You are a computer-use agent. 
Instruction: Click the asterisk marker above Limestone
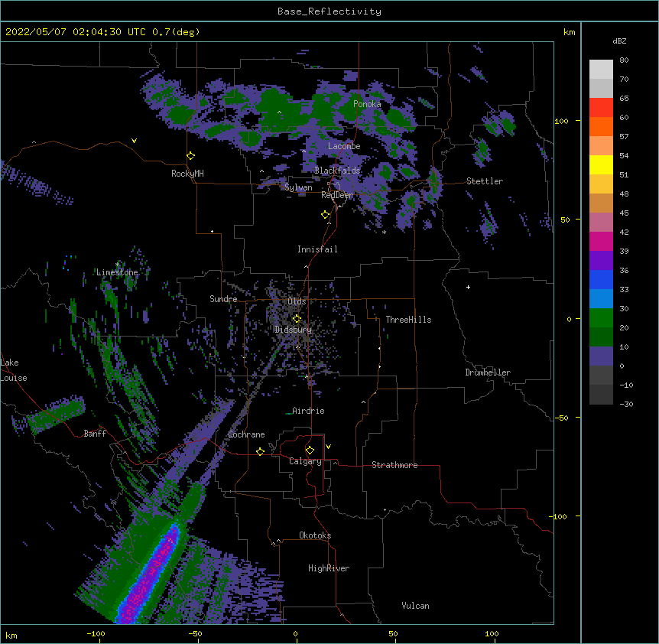tap(117, 265)
